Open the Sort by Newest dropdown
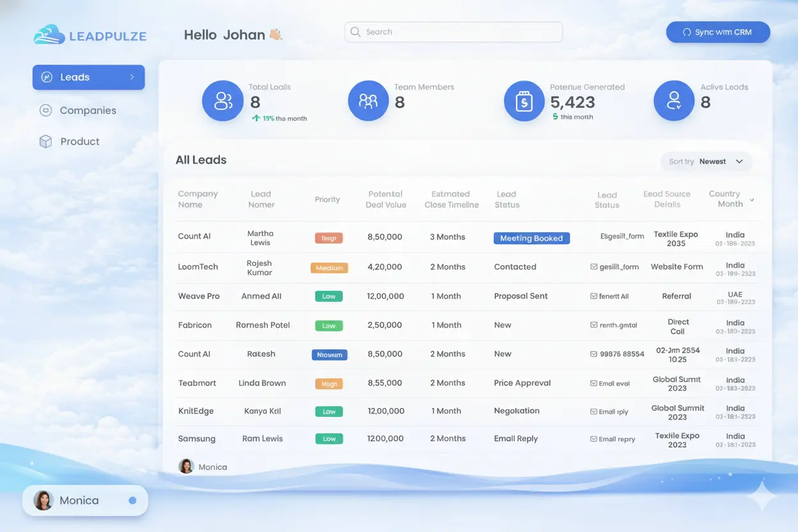 coord(706,162)
